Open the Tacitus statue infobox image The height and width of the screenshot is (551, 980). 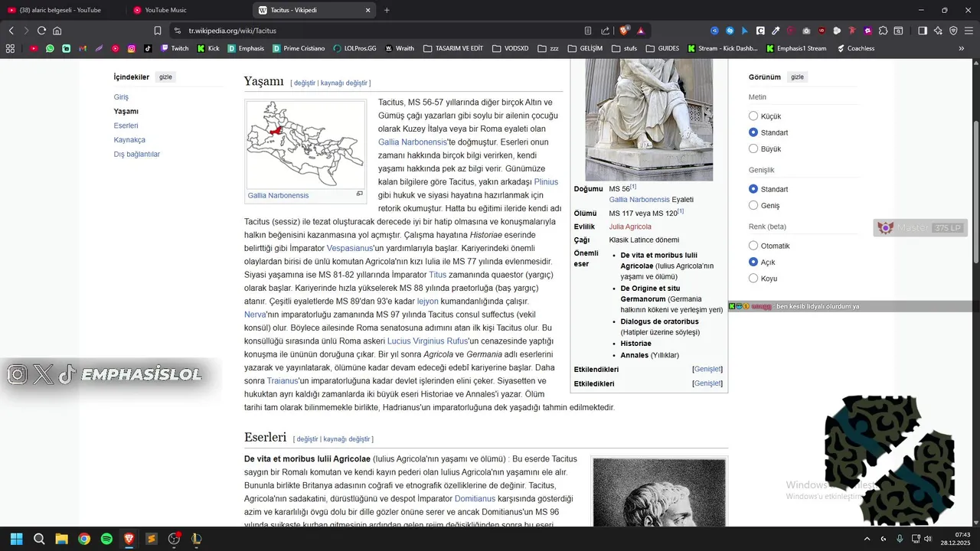(x=648, y=121)
